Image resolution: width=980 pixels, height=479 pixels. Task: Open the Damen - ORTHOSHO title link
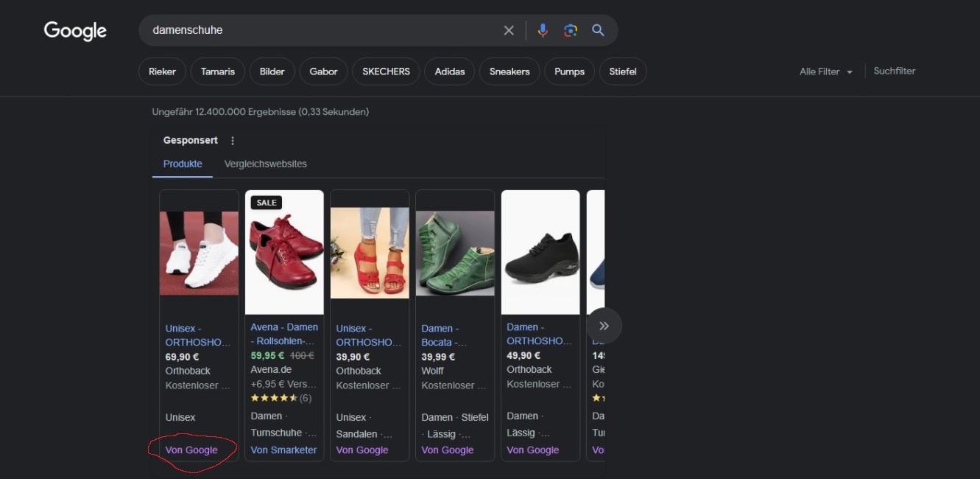(540, 334)
